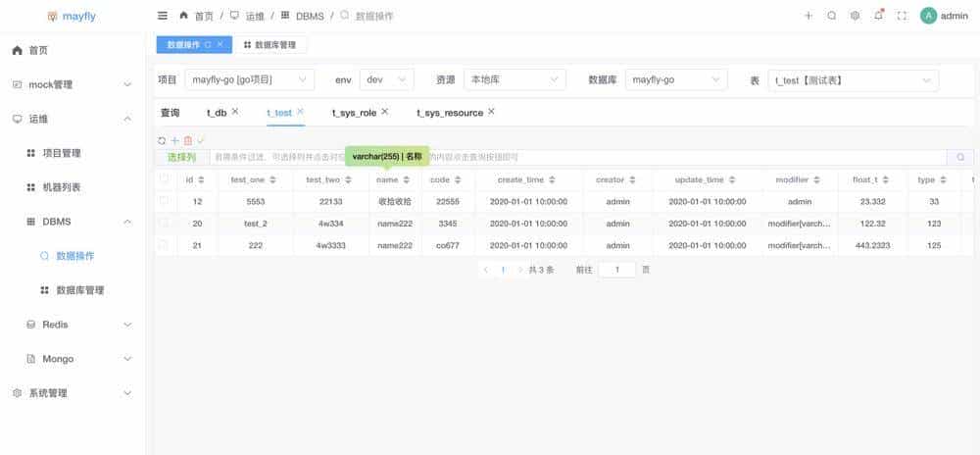Refresh table data with reload icon
The width and height of the screenshot is (980, 455).
coord(162,141)
